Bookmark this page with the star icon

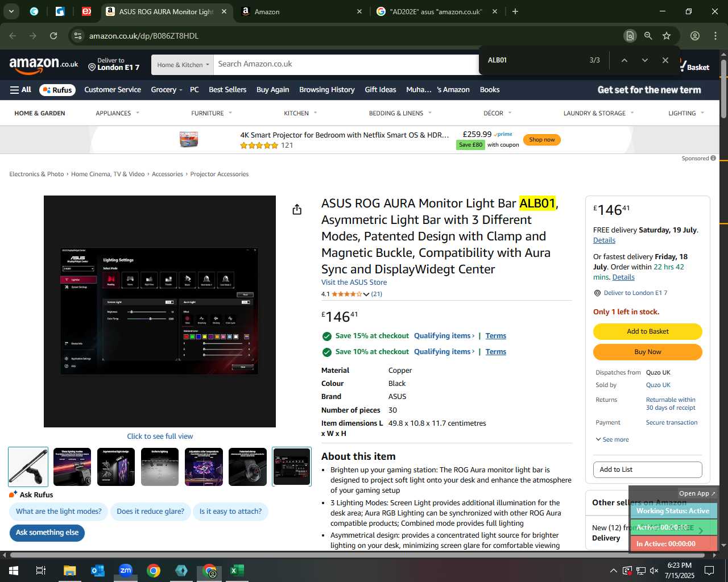pyautogui.click(x=667, y=36)
